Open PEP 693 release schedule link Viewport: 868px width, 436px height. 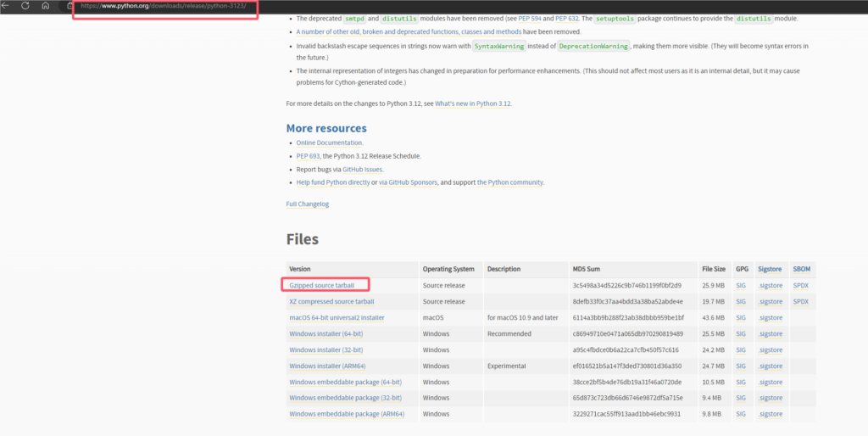[x=308, y=156]
